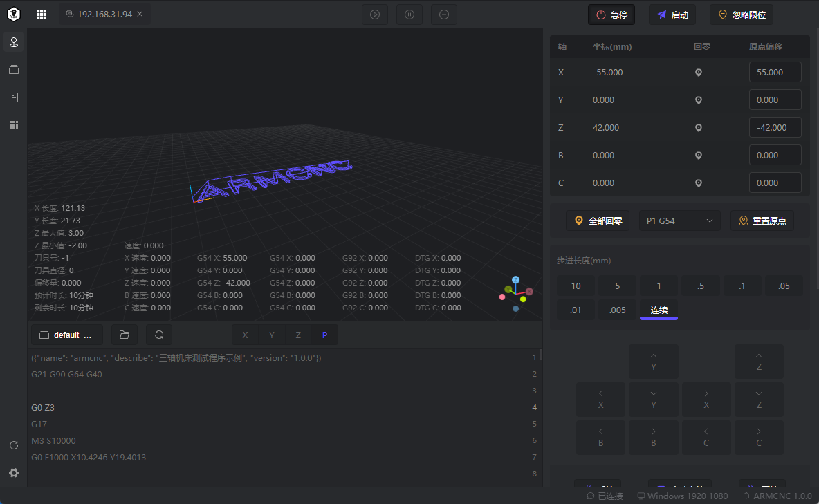Jog B axis with the right-arrow B button
This screenshot has height=504, width=819.
pyautogui.click(x=654, y=438)
